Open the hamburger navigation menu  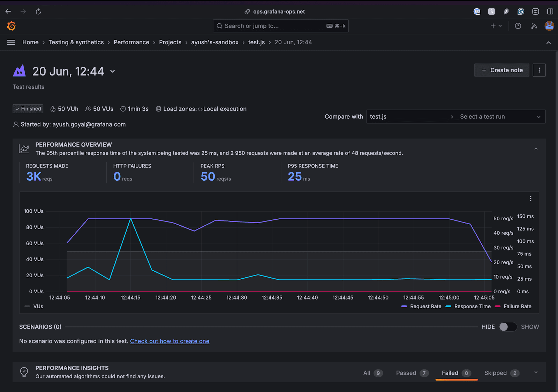pyautogui.click(x=11, y=42)
